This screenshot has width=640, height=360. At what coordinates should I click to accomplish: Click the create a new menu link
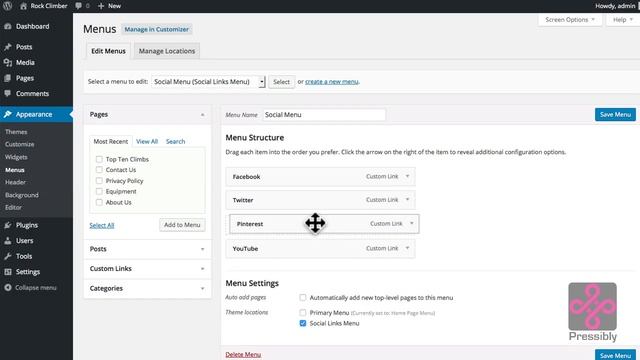click(332, 82)
